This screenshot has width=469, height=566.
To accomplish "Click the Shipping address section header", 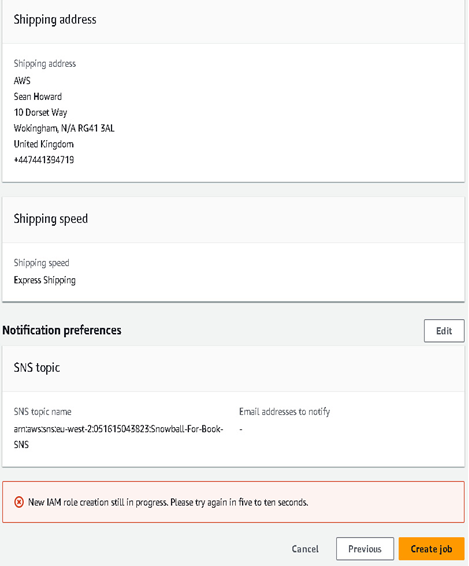I will (x=55, y=19).
